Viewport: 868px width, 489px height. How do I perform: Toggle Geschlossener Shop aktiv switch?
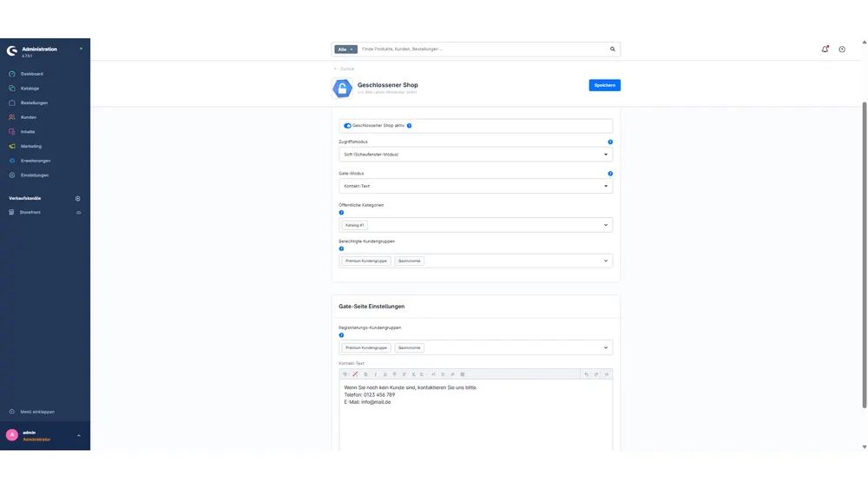(347, 126)
